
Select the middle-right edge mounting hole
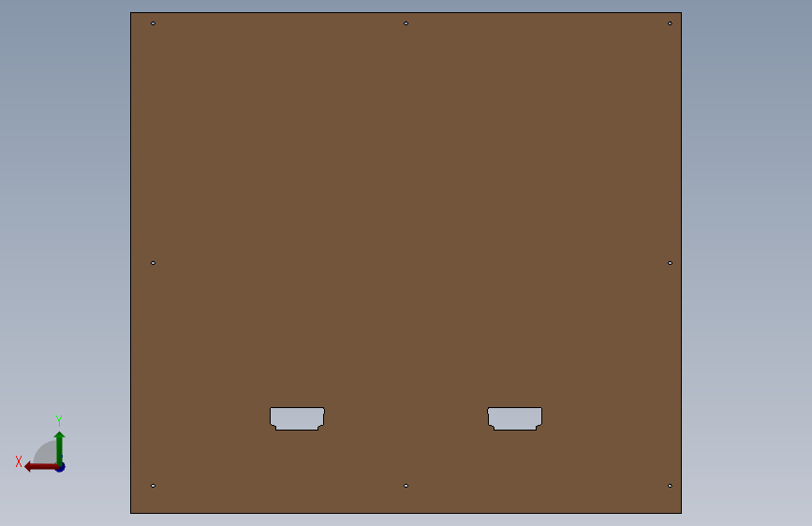click(x=670, y=263)
